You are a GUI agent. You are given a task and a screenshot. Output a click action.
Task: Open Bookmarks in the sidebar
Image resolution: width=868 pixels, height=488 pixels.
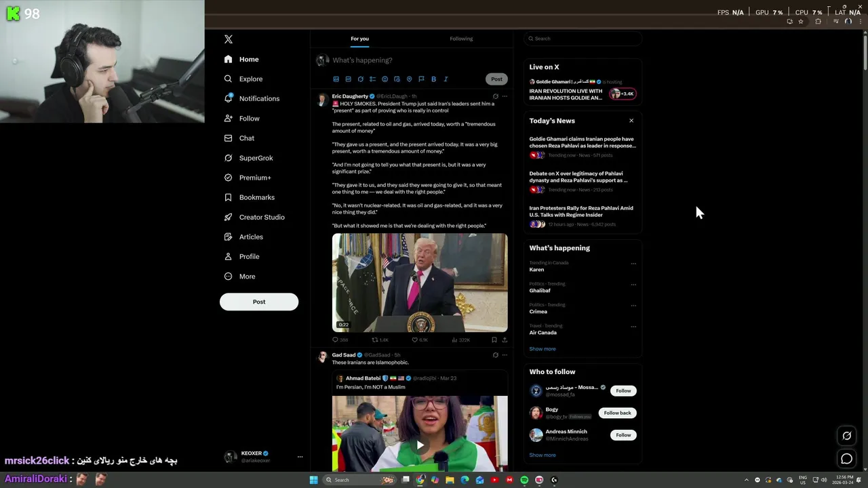(249, 197)
